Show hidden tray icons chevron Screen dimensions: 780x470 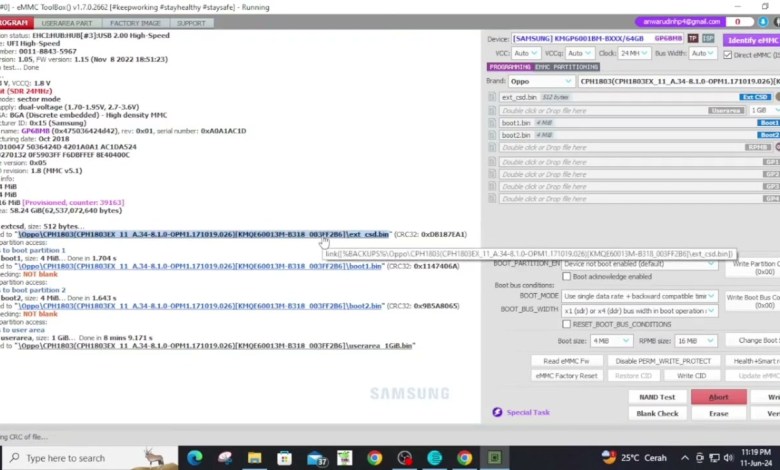[x=685, y=458]
